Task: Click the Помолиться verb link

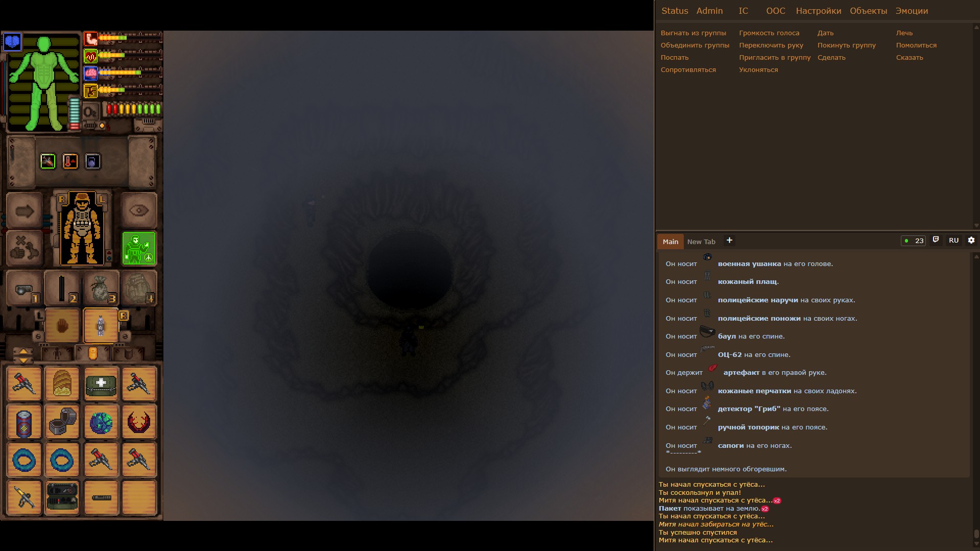Action: [916, 45]
